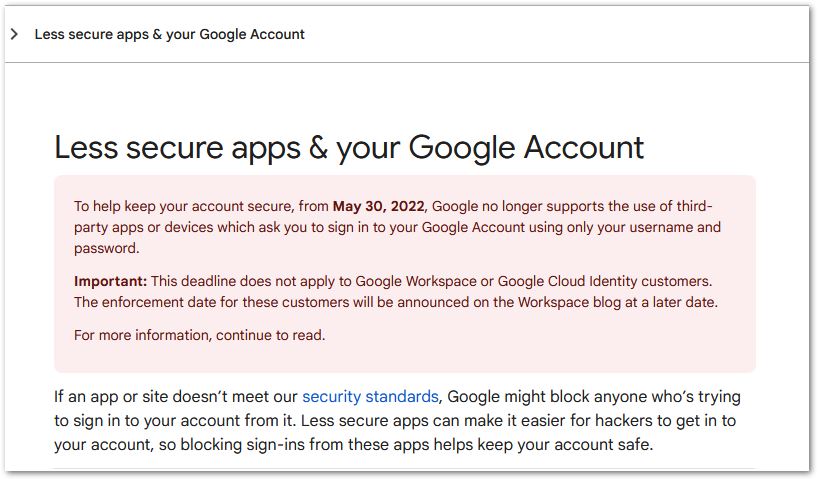Click the word 'password.' in the notice
818x480 pixels.
coord(107,248)
